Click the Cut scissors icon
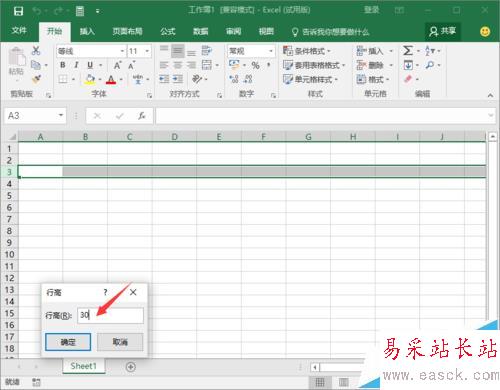The width and height of the screenshot is (500, 390). pos(36,50)
